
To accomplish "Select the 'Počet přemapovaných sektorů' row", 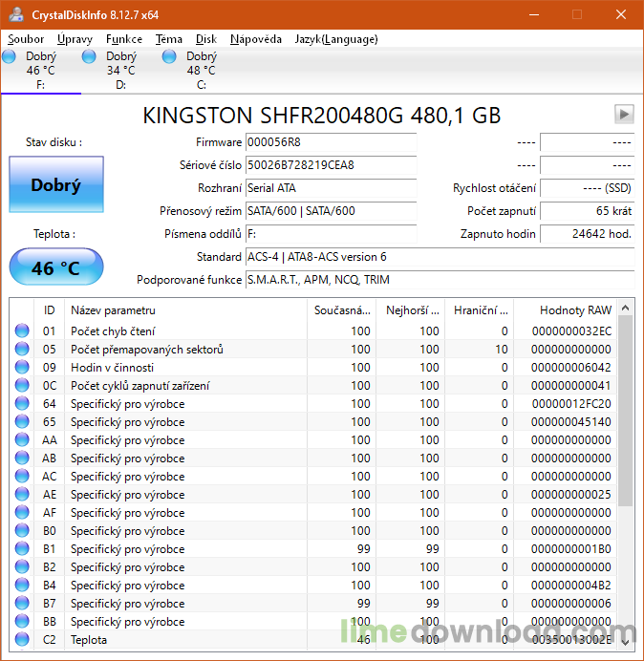I will (313, 349).
